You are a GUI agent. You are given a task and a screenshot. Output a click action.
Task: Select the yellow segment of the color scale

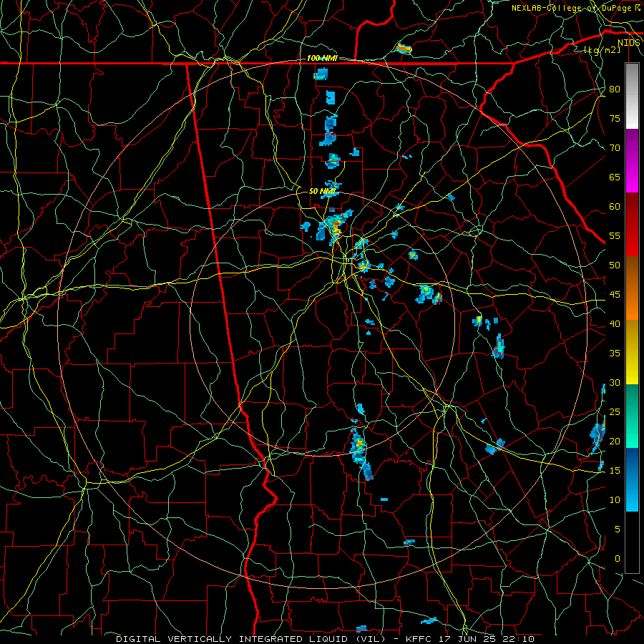coord(632,352)
